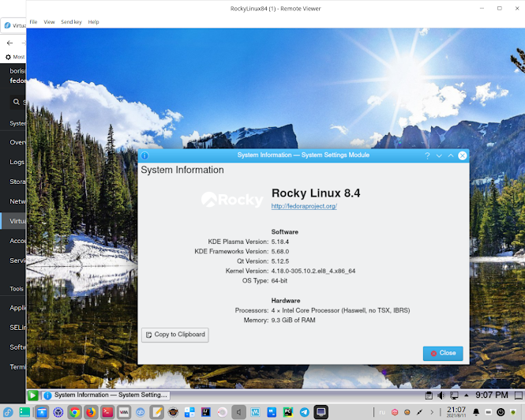The height and width of the screenshot is (420, 525).
Task: Open the disc burner icon in host taskbar
Action: coord(222,412)
